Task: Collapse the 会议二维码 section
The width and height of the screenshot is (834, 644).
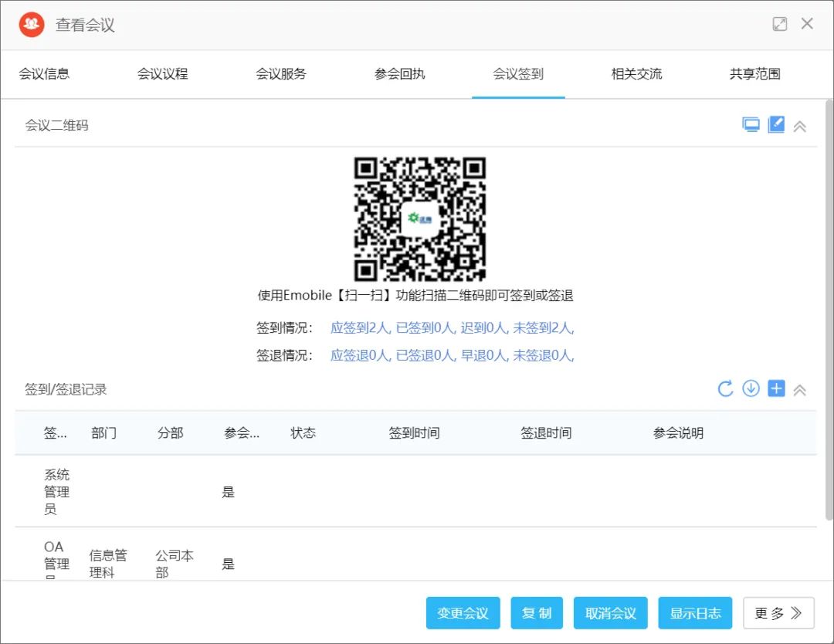Action: 799,127
